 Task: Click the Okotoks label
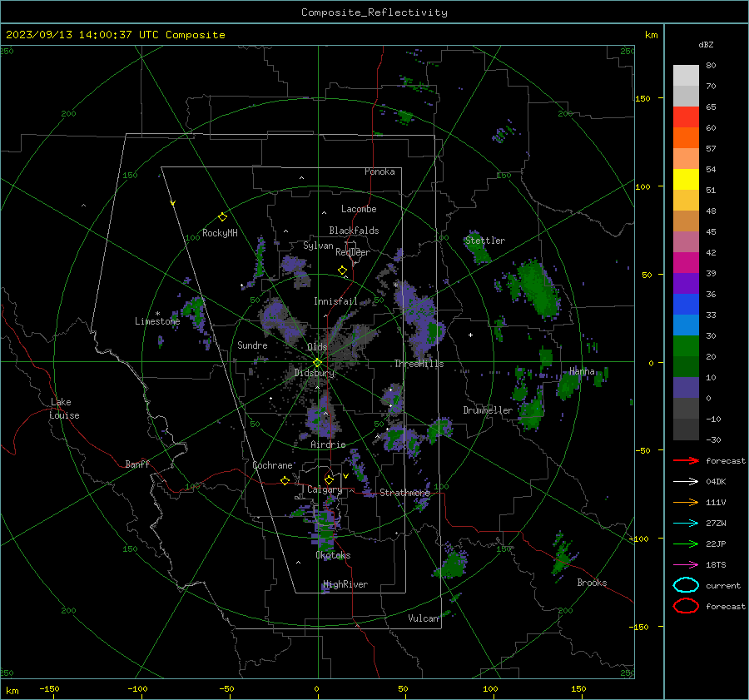333,555
